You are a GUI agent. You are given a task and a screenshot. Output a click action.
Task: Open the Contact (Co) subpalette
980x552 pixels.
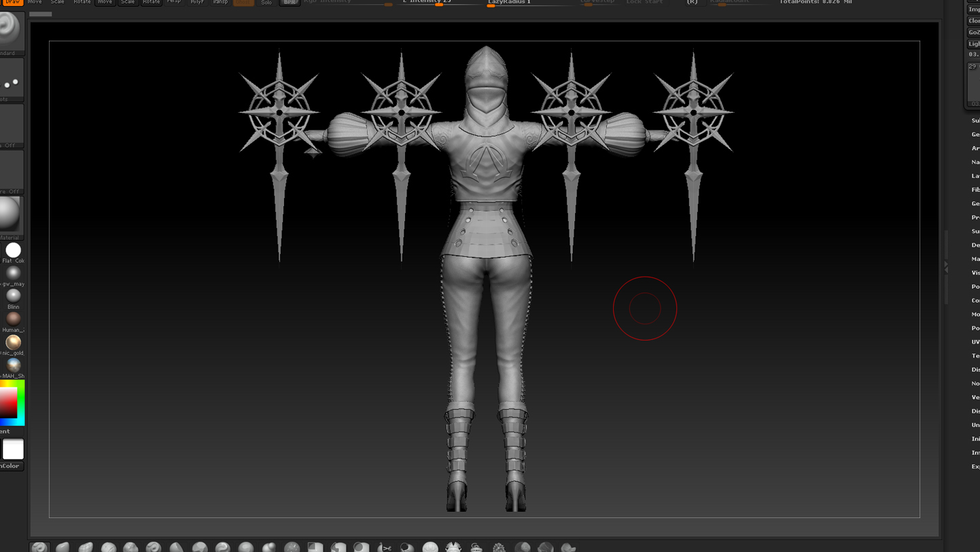[975, 300]
